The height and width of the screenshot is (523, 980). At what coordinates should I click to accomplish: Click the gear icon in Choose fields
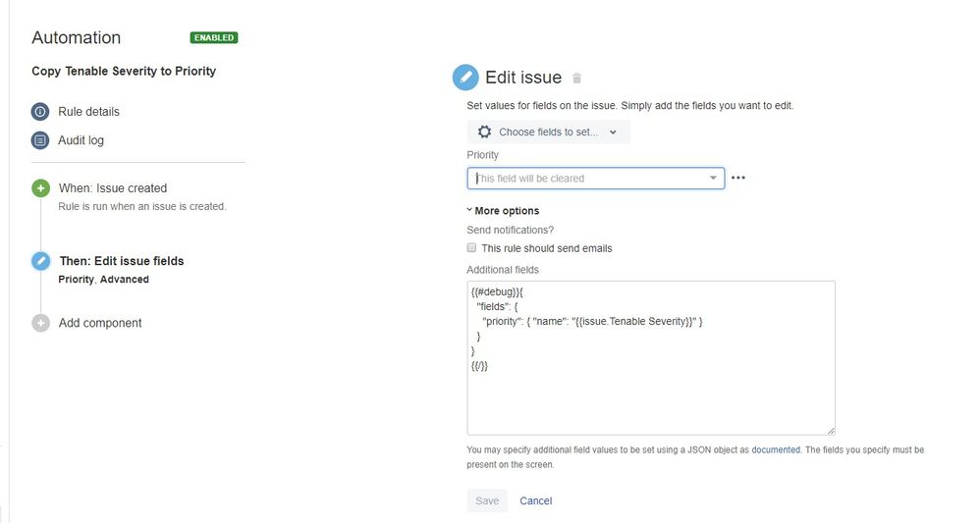coord(484,131)
